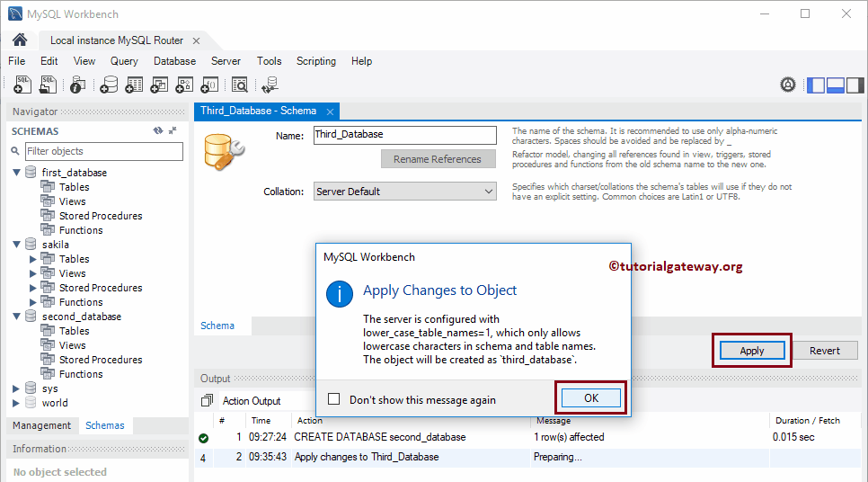
Task: Click the sakila database icon
Action: click(31, 245)
